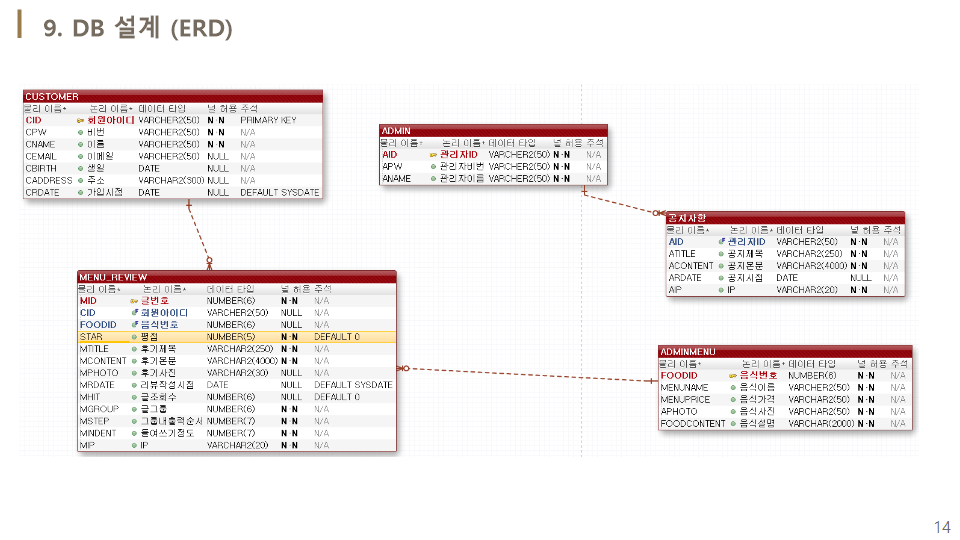The image size is (960, 540).
Task: Click 'DEFAULT SYSDATE' in the CRDATE row
Action: click(280, 192)
